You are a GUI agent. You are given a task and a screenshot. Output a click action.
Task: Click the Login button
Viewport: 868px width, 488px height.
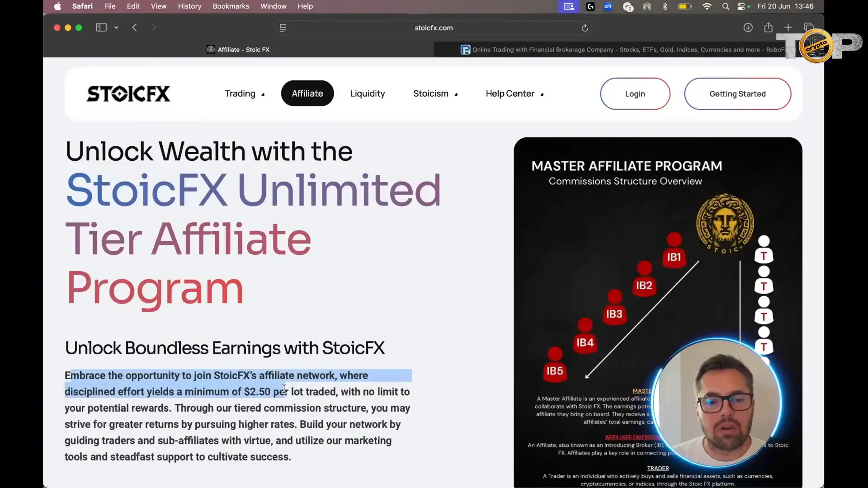coord(635,94)
